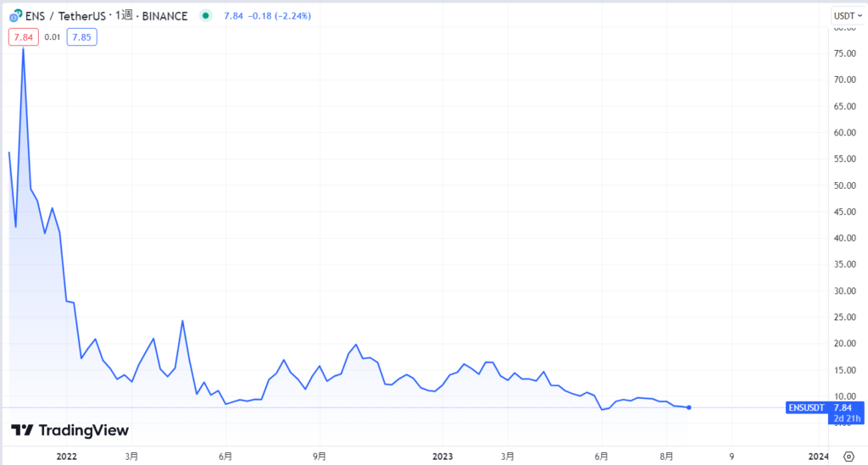Click the -0.18 (-2.24%) change value
Image resolution: width=868 pixels, height=465 pixels.
click(279, 16)
